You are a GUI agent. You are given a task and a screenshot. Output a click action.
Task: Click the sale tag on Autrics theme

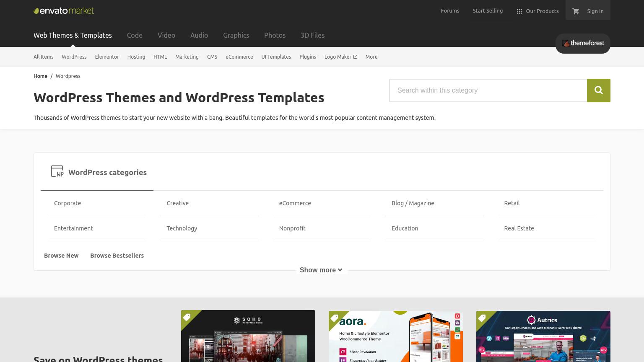pos(482,318)
